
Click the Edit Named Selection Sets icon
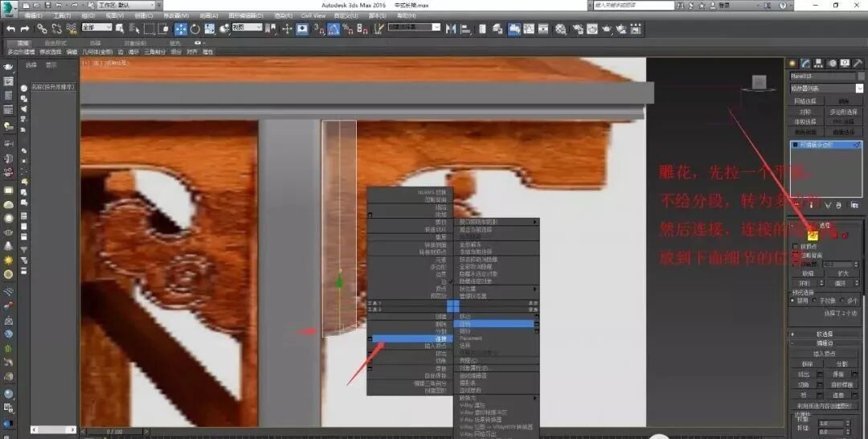379,29
